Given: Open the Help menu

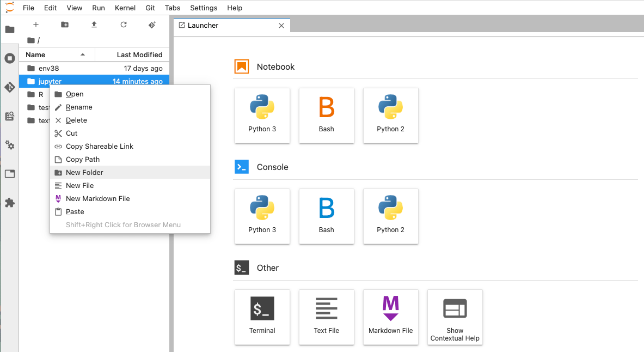Looking at the screenshot, I should point(235,8).
